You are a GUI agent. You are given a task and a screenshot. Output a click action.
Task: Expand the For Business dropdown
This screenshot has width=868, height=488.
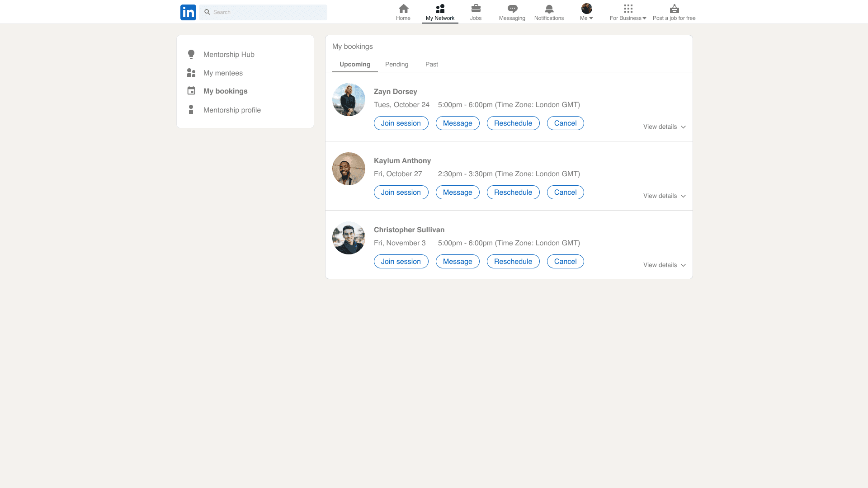point(628,12)
